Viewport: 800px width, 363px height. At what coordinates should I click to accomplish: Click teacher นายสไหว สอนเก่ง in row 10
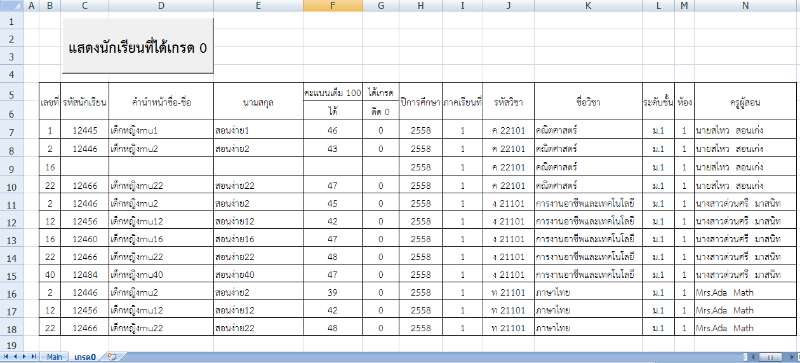click(745, 185)
